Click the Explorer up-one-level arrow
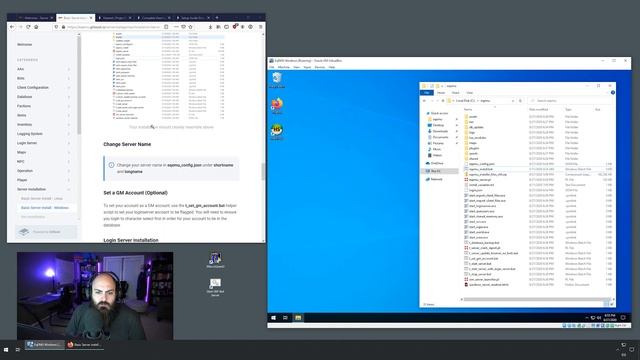640x360 pixels. [x=443, y=100]
